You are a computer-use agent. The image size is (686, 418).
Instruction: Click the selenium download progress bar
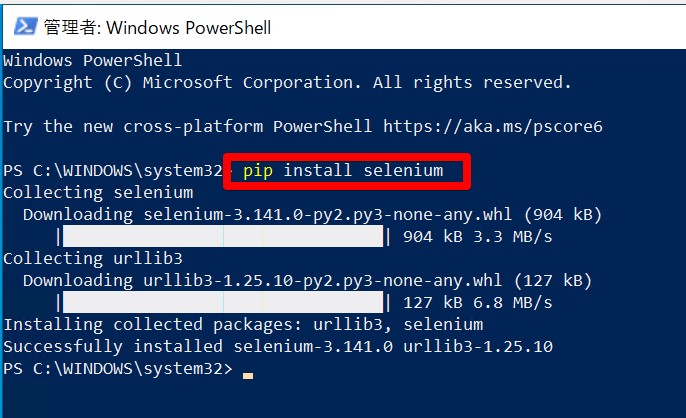pos(223,236)
